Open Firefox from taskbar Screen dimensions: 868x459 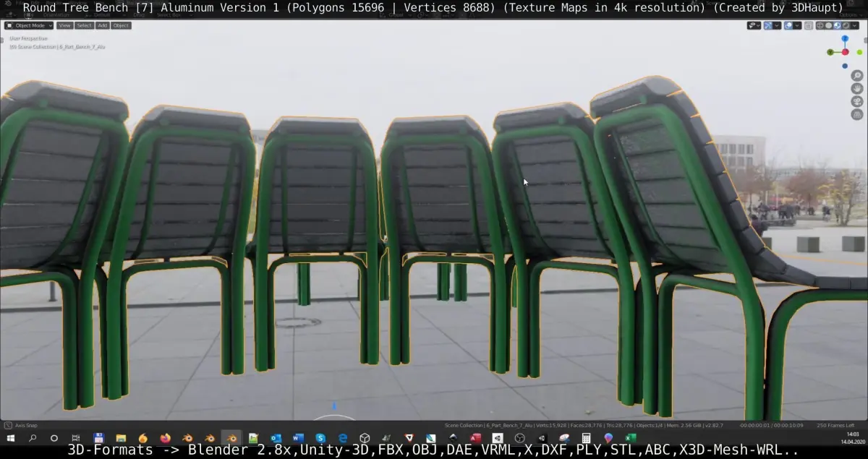click(166, 438)
